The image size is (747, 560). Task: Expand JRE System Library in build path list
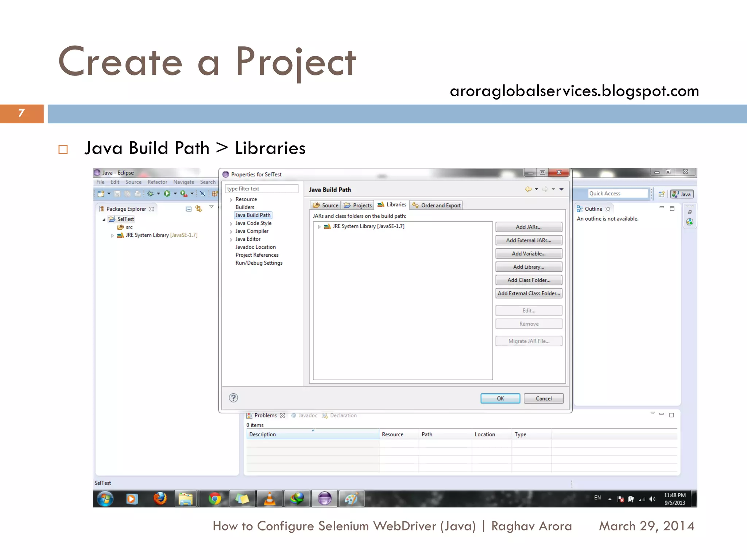click(319, 227)
